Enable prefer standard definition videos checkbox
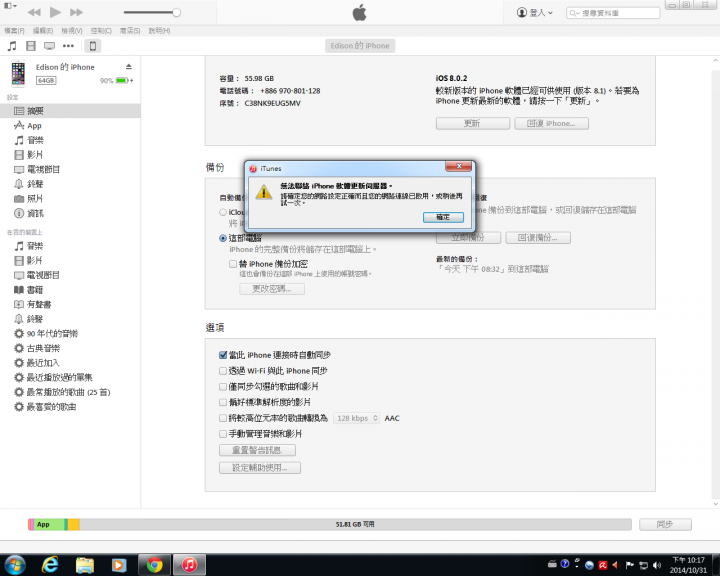This screenshot has height=576, width=720. (x=223, y=402)
